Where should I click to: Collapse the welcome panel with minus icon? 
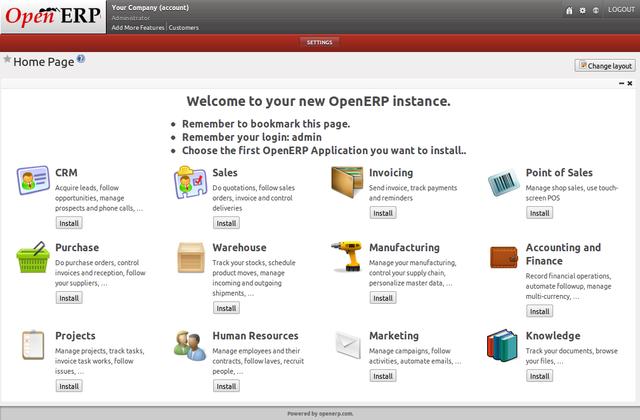[622, 83]
